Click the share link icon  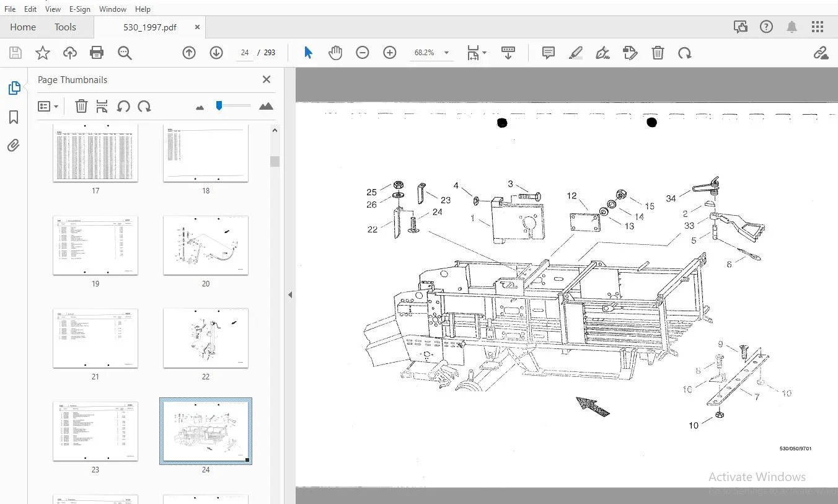coord(821,53)
